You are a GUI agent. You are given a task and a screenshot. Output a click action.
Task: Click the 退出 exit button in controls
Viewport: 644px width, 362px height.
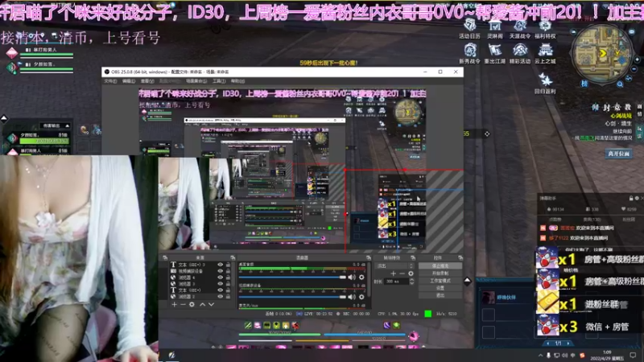click(x=440, y=295)
